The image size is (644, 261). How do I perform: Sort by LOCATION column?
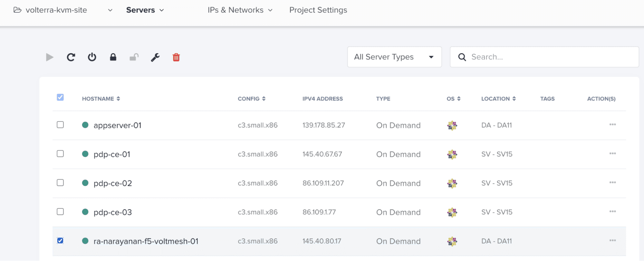499,99
